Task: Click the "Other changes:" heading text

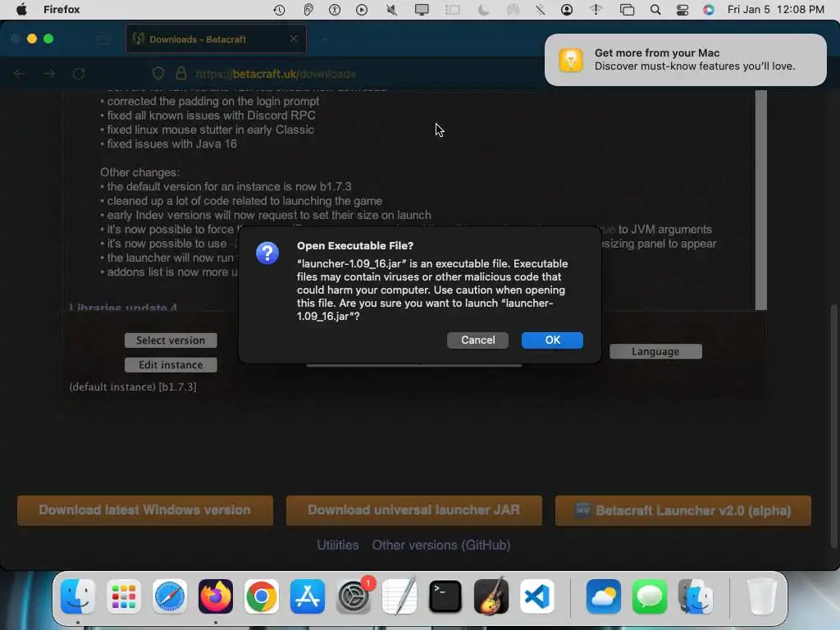Action: pyautogui.click(x=139, y=172)
